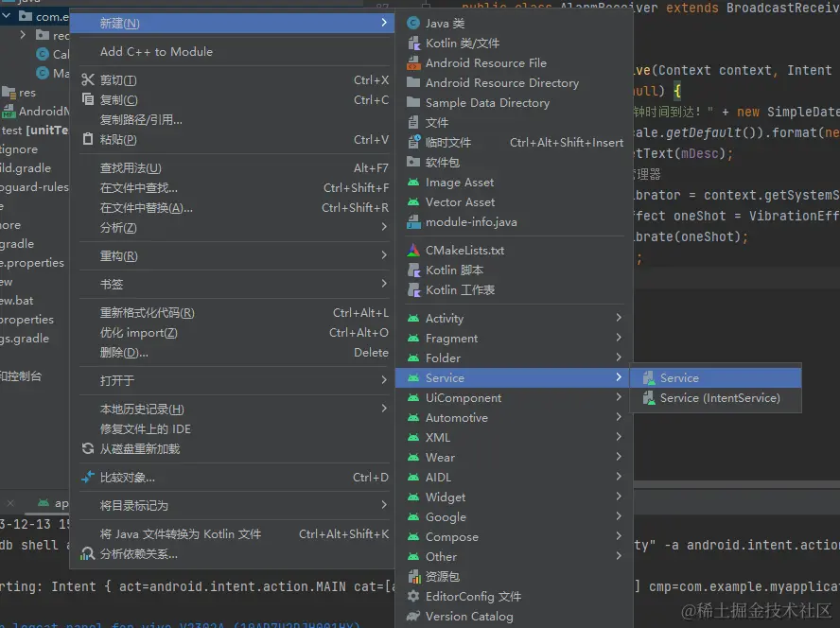Viewport: 840px width, 628px height.
Task: Click the Kotlin worksheet (工作表) icon
Action: (x=413, y=290)
